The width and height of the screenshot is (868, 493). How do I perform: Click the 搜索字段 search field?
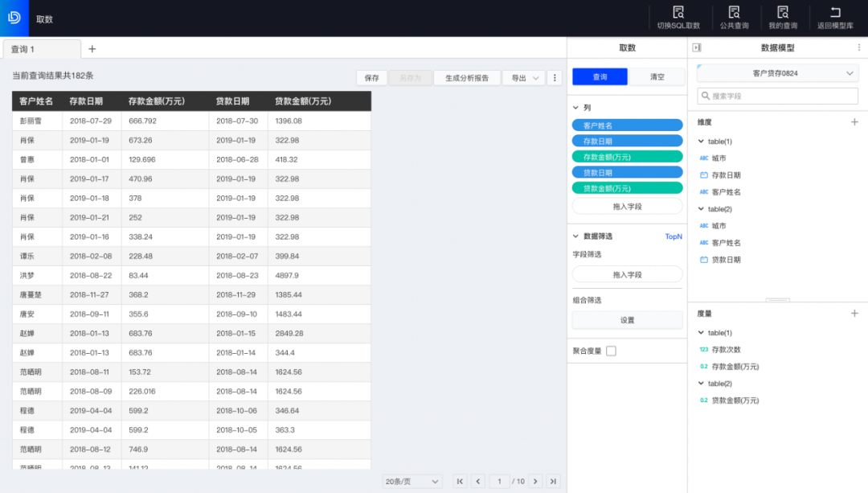[x=776, y=97]
